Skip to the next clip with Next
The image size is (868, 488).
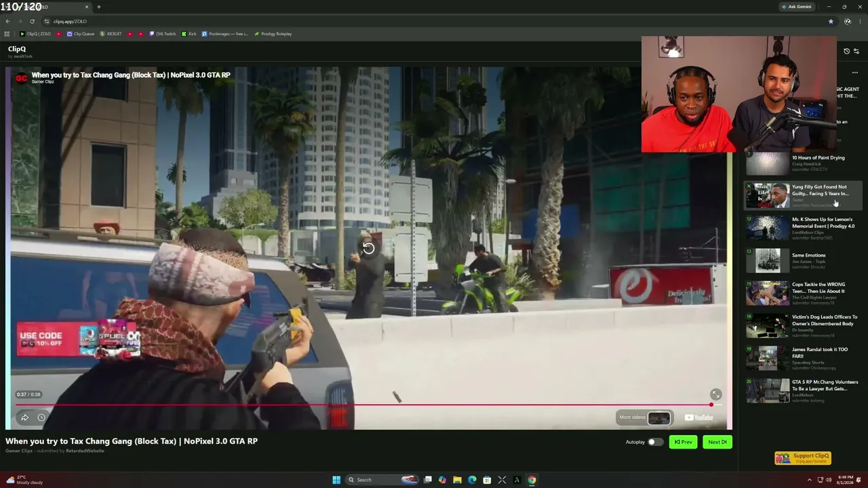717,442
